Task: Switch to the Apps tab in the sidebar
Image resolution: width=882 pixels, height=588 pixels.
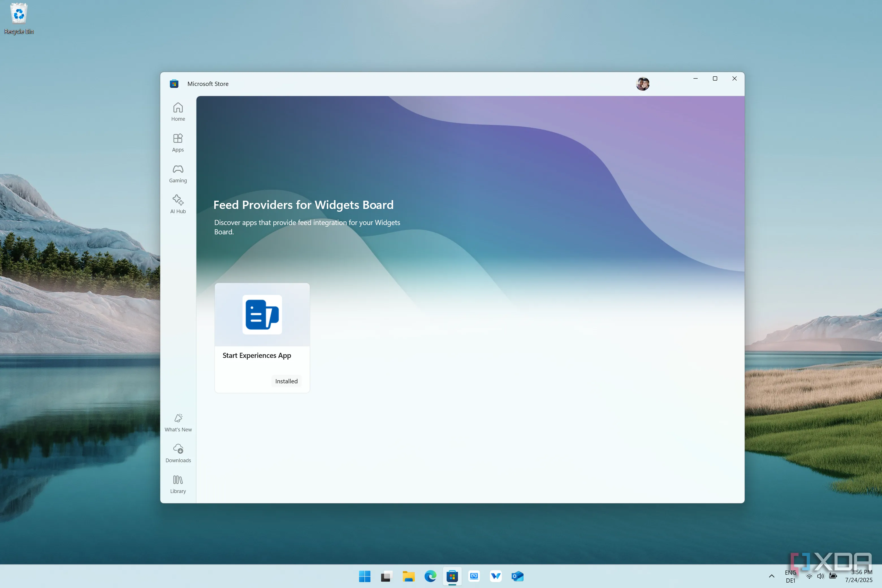Action: (178, 142)
